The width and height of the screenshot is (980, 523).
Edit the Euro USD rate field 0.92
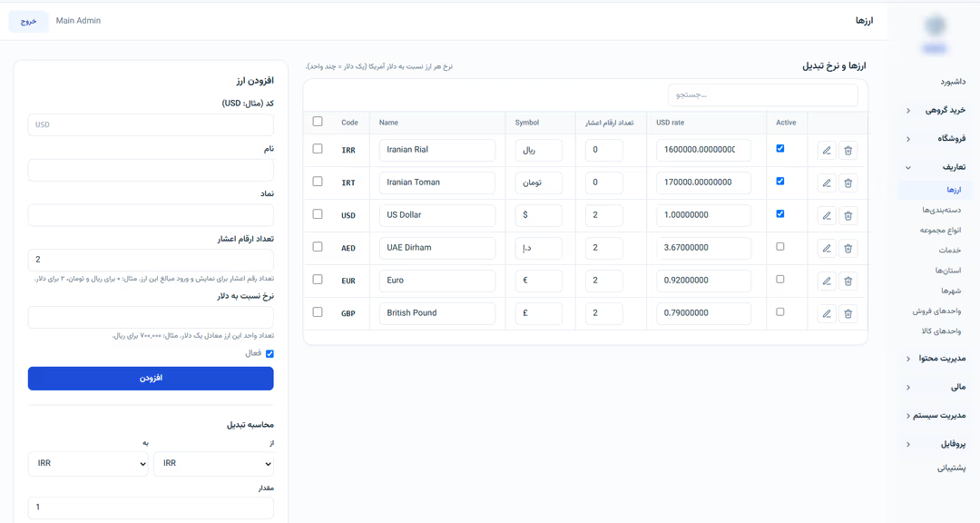[x=703, y=281]
